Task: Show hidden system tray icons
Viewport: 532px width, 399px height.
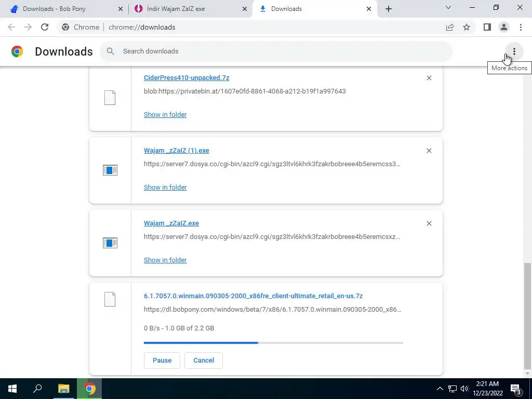Action: point(440,389)
